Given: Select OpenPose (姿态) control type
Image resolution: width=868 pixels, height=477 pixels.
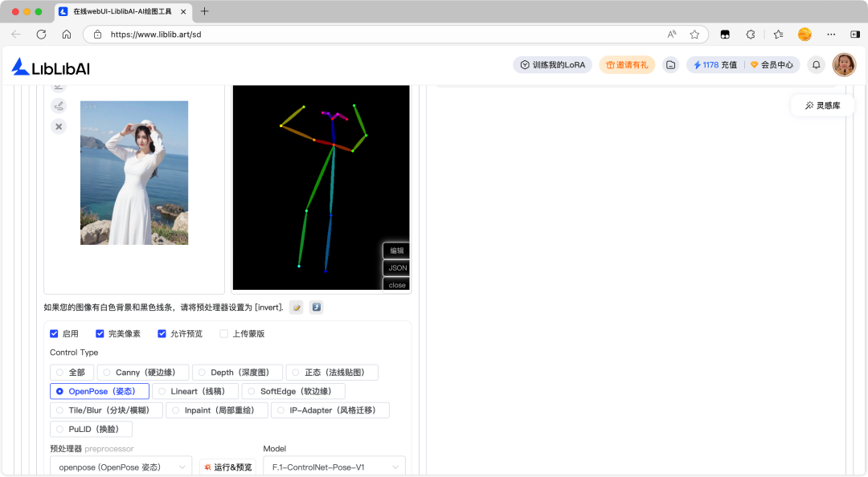Looking at the screenshot, I should coord(100,391).
